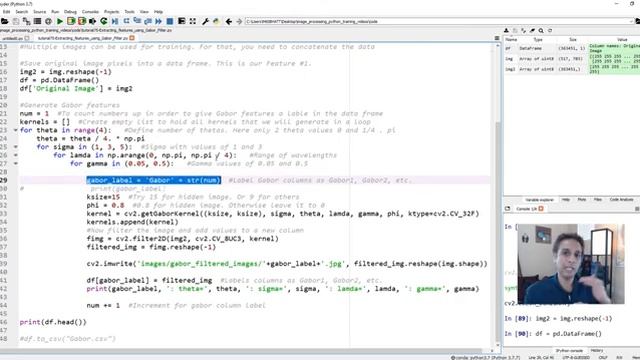The width and height of the screenshot is (640, 360).
Task: Switch to Help pane tab
Action: [x=566, y=200]
